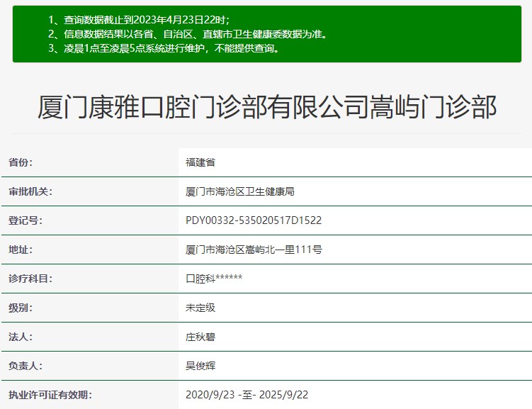Click the 省份 field label
The height and width of the screenshot is (409, 532).
[21, 162]
